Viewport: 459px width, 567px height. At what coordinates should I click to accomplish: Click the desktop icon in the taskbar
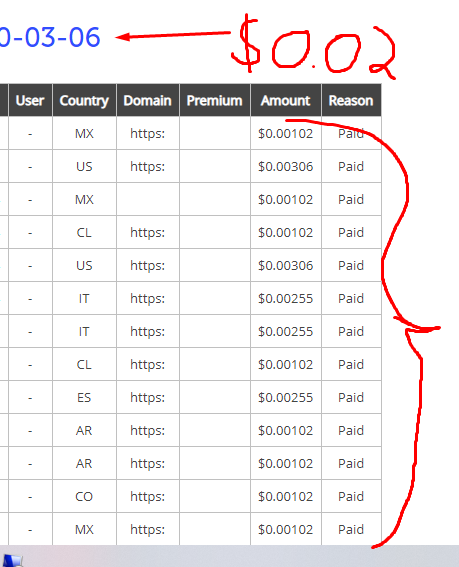pos(12,560)
